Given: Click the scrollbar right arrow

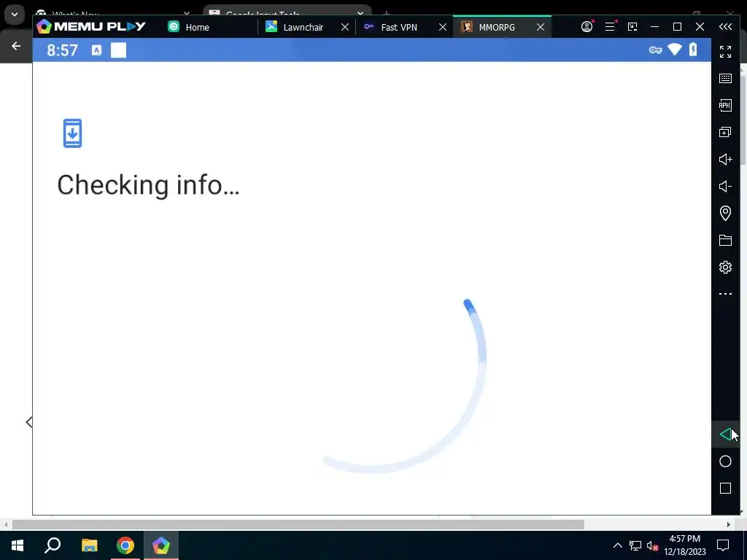Looking at the screenshot, I should point(729,524).
